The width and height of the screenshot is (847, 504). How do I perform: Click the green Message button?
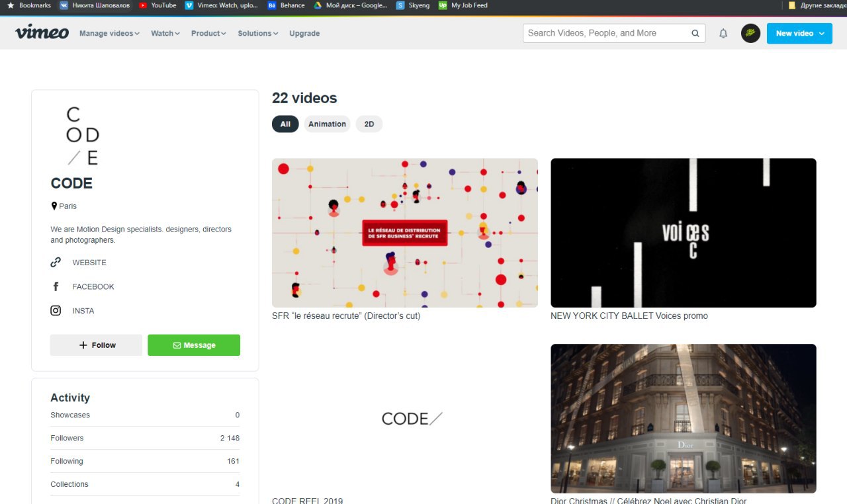click(194, 345)
